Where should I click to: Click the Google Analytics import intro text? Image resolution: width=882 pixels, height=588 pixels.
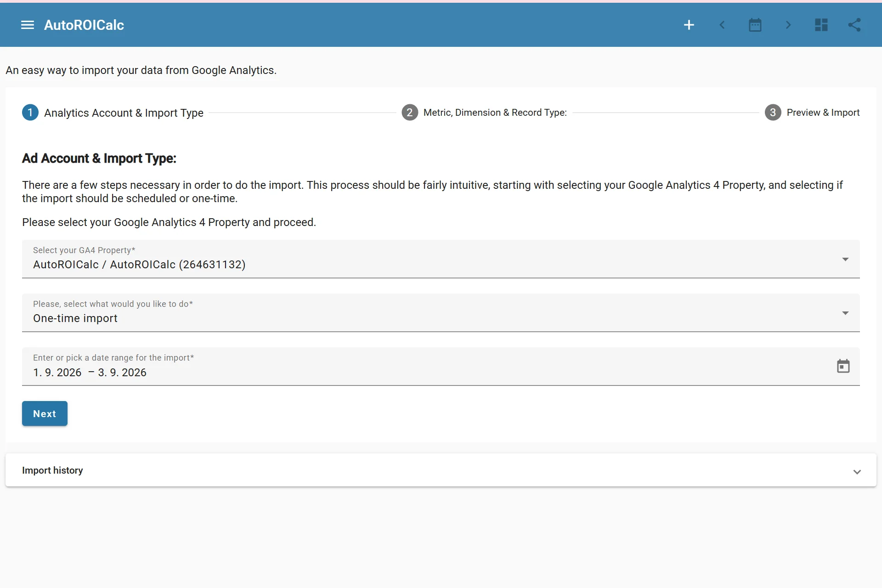(141, 70)
